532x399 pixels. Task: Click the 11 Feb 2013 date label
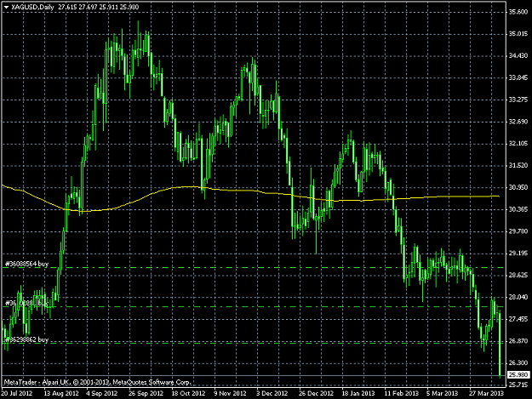click(401, 393)
